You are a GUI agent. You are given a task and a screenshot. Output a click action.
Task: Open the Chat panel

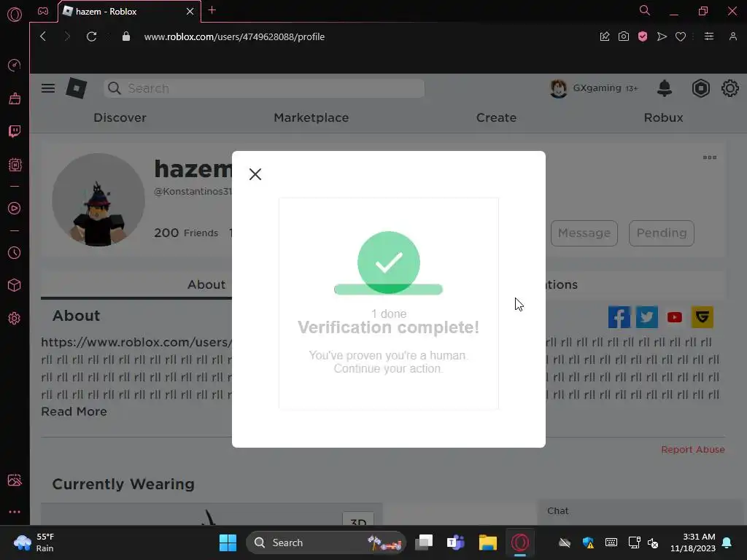(x=641, y=511)
